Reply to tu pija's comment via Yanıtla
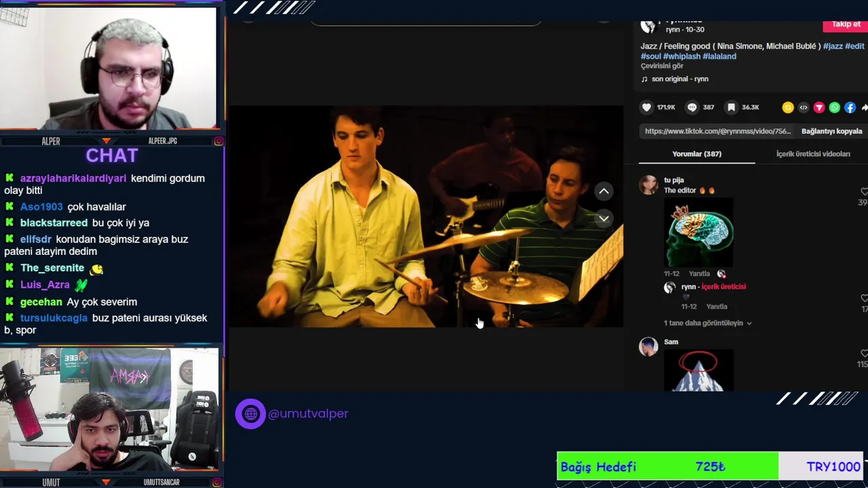 click(699, 274)
